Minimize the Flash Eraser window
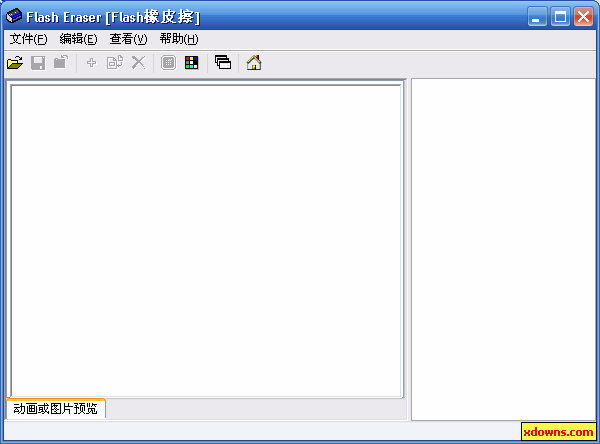Viewport: 600px width, 444px height. tap(537, 16)
